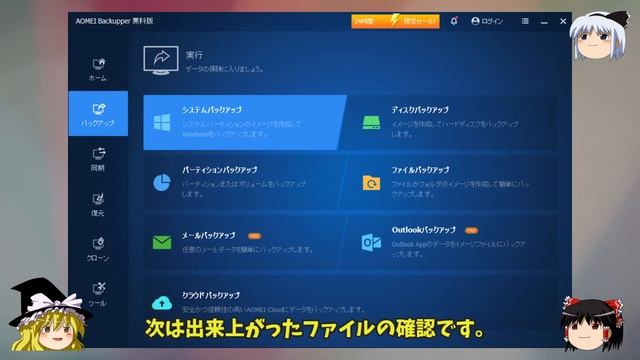The width and height of the screenshot is (640, 360).
Task: Choose Outlookバックアップ option
Action: [448, 242]
